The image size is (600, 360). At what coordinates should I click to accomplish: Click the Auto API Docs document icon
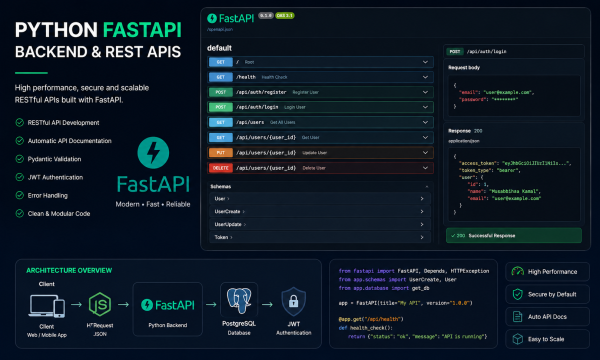point(517,317)
